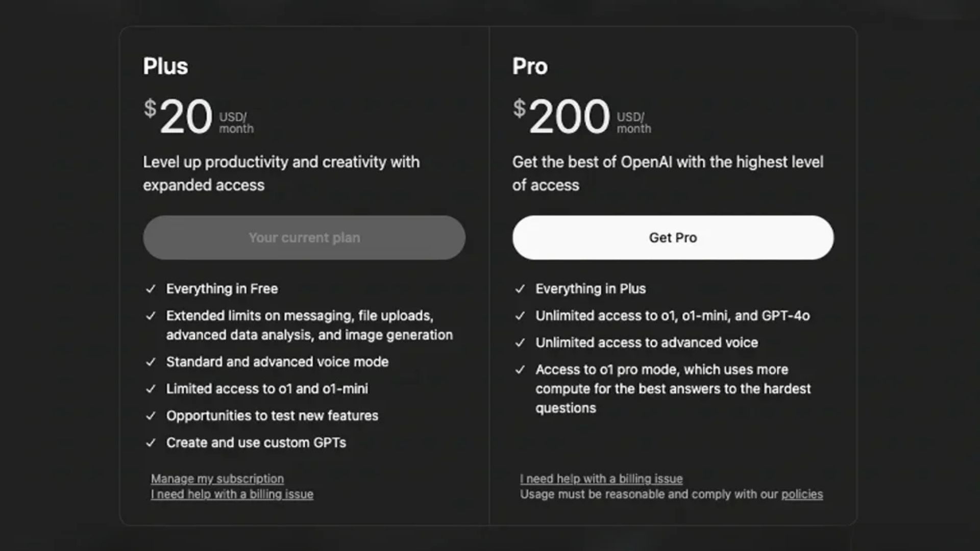
Task: Select the checkmark next to 'Standard and advanced voice mode'
Action: [151, 362]
